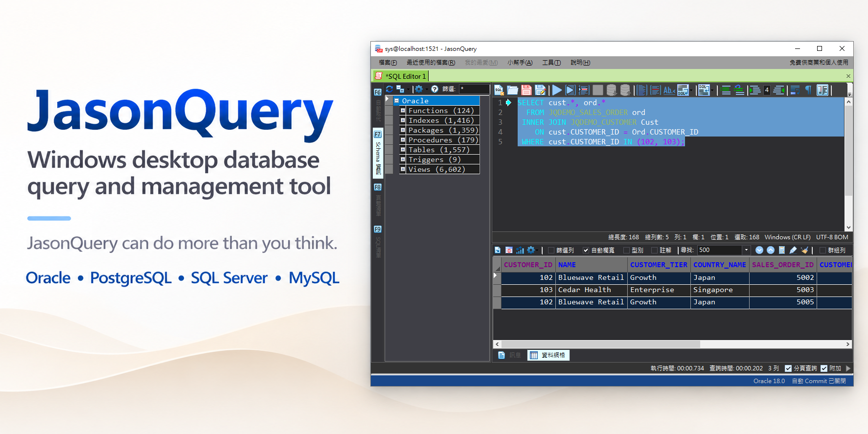Image resolution: width=868 pixels, height=434 pixels.
Task: Click the Cedar Health cell in the results
Action: 591,290
